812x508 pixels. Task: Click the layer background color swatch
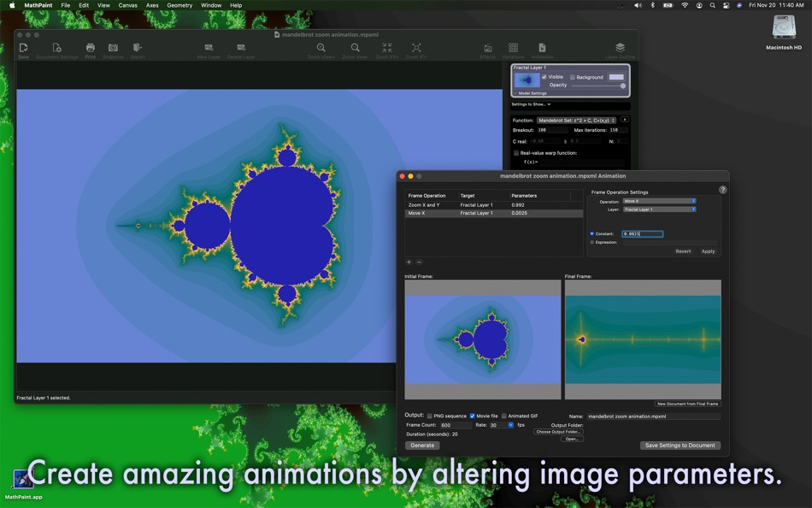tap(616, 77)
